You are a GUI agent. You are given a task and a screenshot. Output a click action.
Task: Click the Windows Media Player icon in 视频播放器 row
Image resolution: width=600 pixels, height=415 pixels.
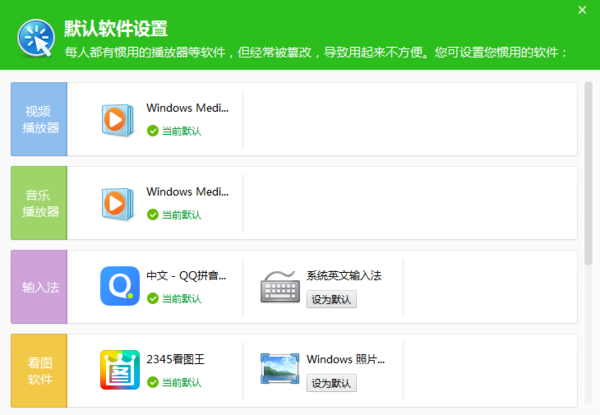click(x=120, y=119)
